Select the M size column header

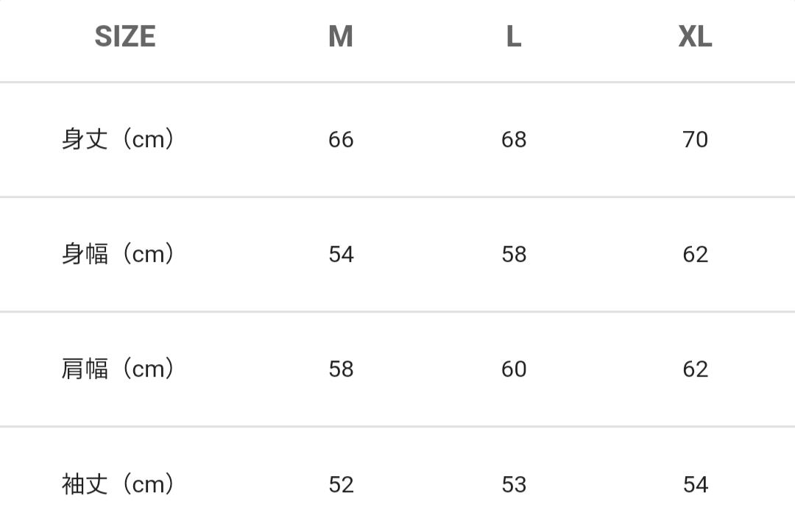click(x=341, y=37)
